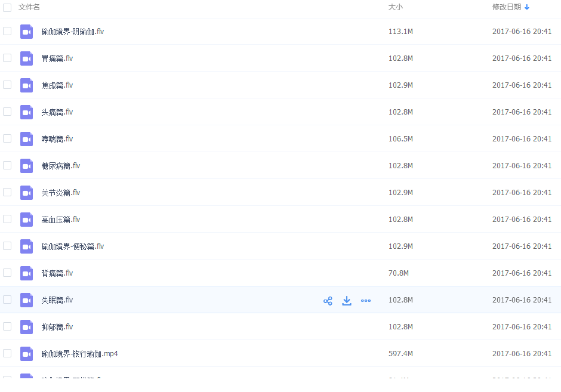This screenshot has width=561, height=392.
Task: Click video icon of 瑜伽境界-旅行瑜伽.mp4
Action: click(26, 353)
